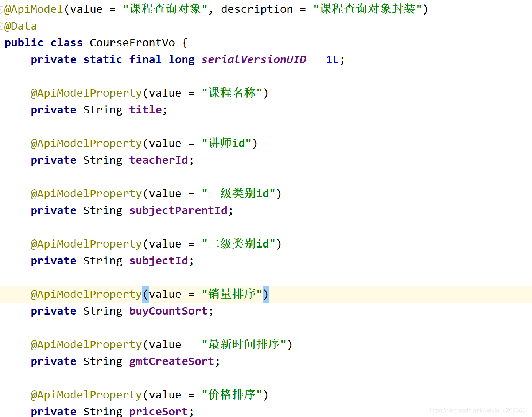Click the gmtCreateSort field name

tap(171, 361)
